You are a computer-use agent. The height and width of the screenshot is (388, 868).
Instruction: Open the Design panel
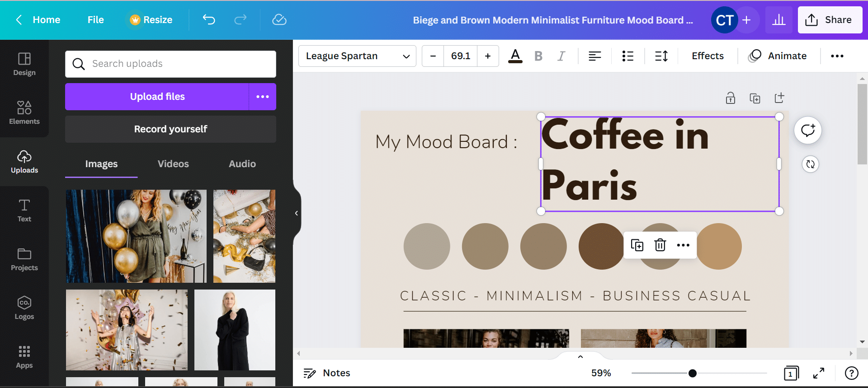tap(24, 64)
